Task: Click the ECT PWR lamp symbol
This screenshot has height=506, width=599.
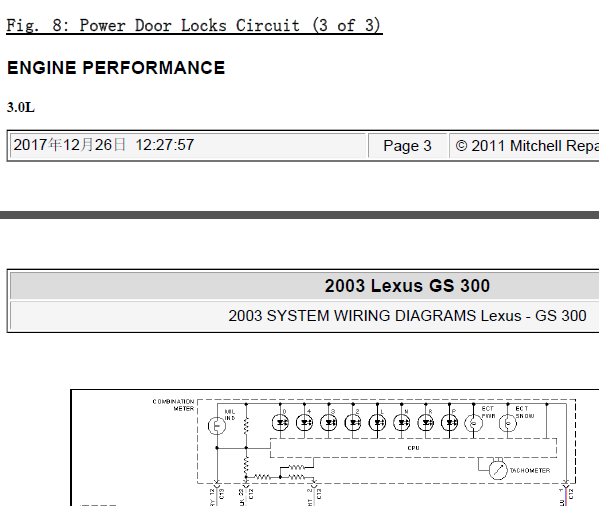Action: point(474,423)
